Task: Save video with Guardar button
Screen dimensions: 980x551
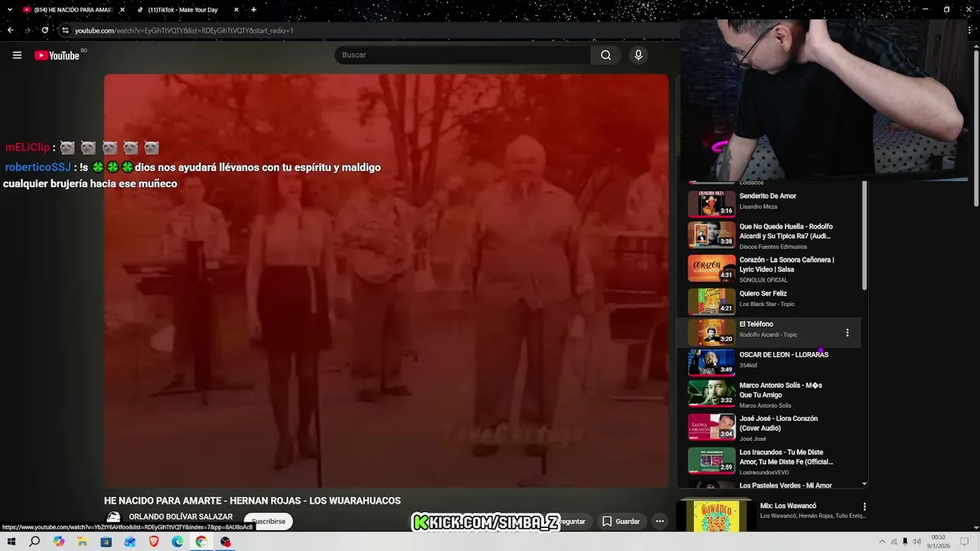Action: (621, 521)
